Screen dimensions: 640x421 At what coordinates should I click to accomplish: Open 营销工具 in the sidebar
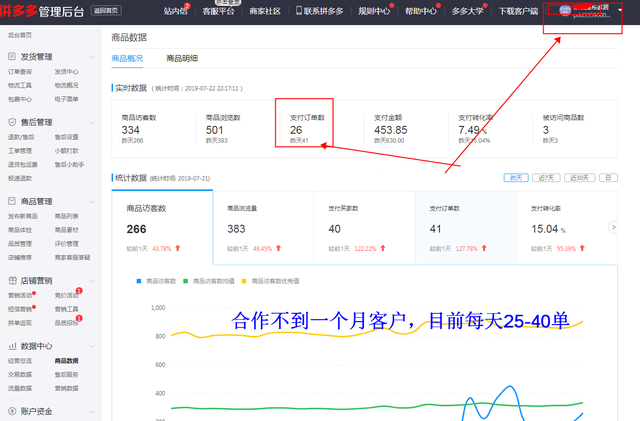point(67,309)
